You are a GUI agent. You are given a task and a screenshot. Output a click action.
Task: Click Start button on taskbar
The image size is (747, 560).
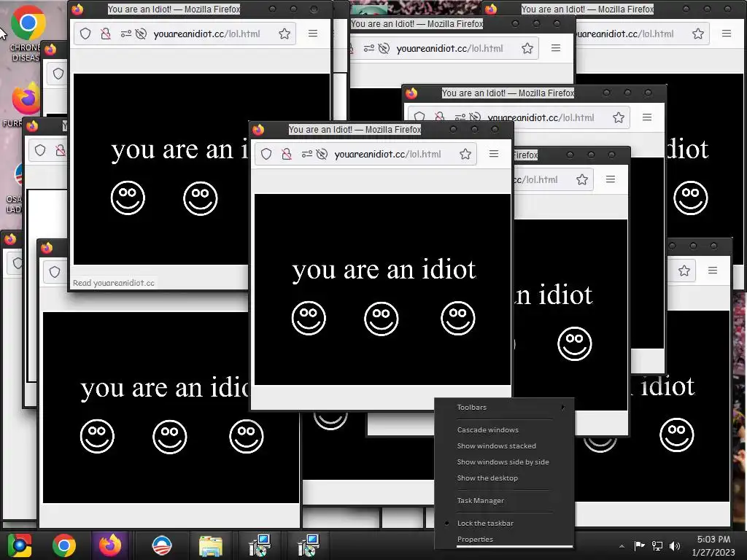tap(20, 545)
